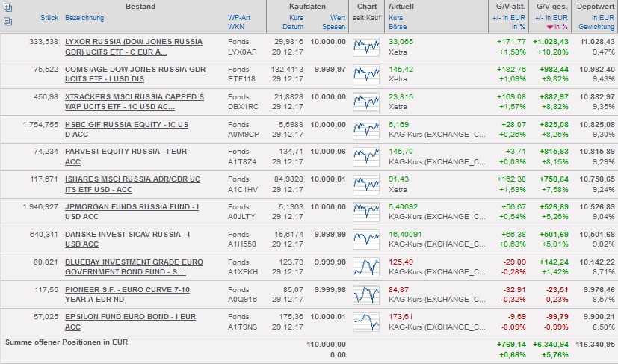The width and height of the screenshot is (618, 364).
Task: Sort by Datum column header
Action: pyautogui.click(x=293, y=27)
